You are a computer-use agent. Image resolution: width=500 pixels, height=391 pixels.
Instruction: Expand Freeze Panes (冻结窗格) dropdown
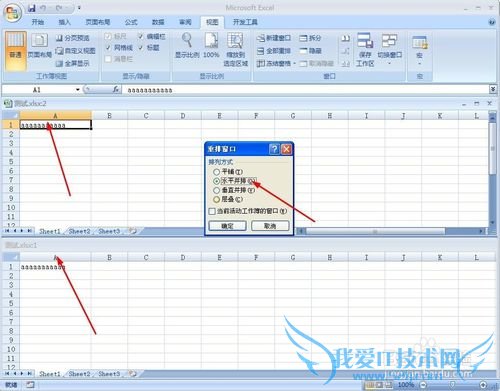click(x=295, y=63)
